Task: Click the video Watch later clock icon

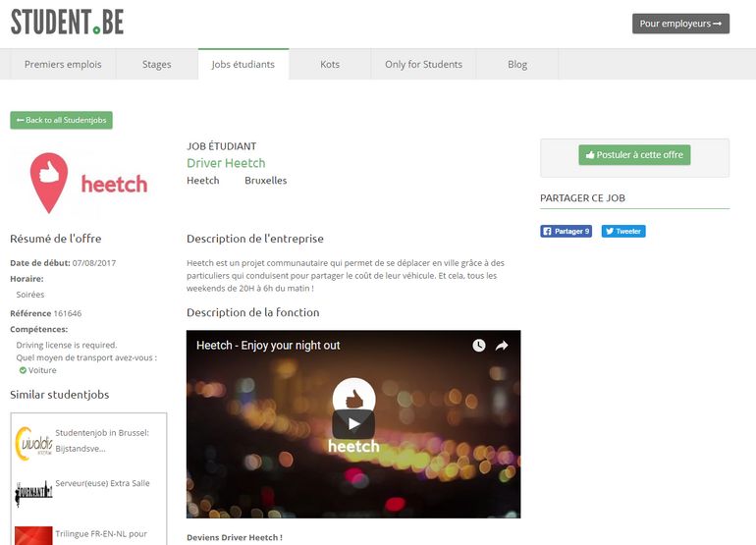Action: [479, 346]
